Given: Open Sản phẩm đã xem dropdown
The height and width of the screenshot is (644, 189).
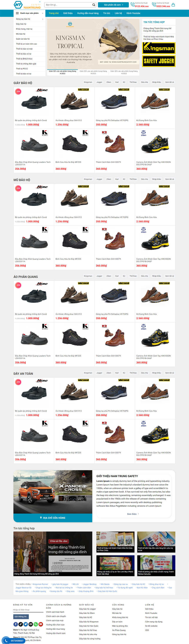Looking at the screenshot, I should point(113,5).
